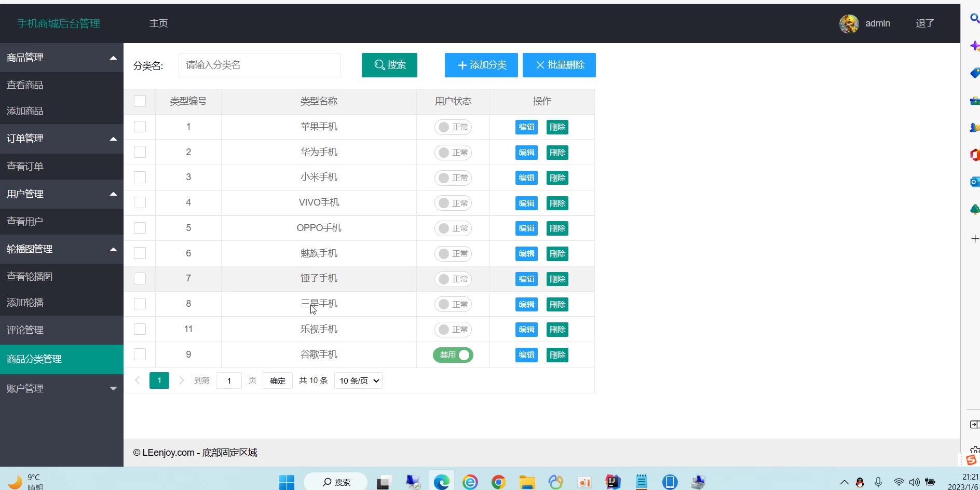
Task: Open the 10 条/页 page size dropdown
Action: 359,380
